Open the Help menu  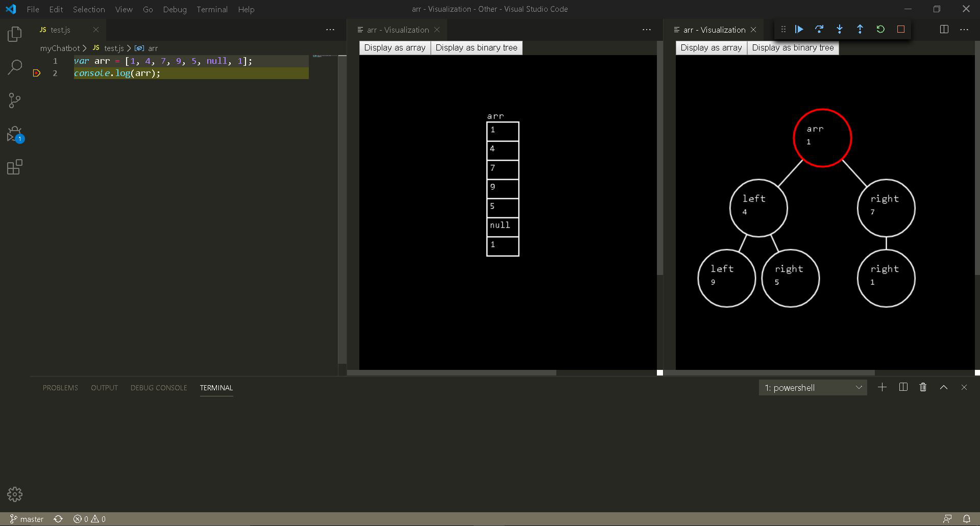click(x=246, y=9)
